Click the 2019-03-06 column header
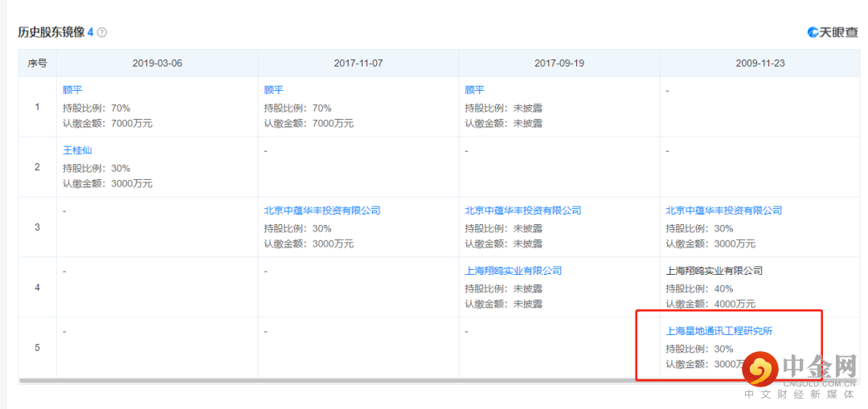This screenshot has height=409, width=868. 158,63
